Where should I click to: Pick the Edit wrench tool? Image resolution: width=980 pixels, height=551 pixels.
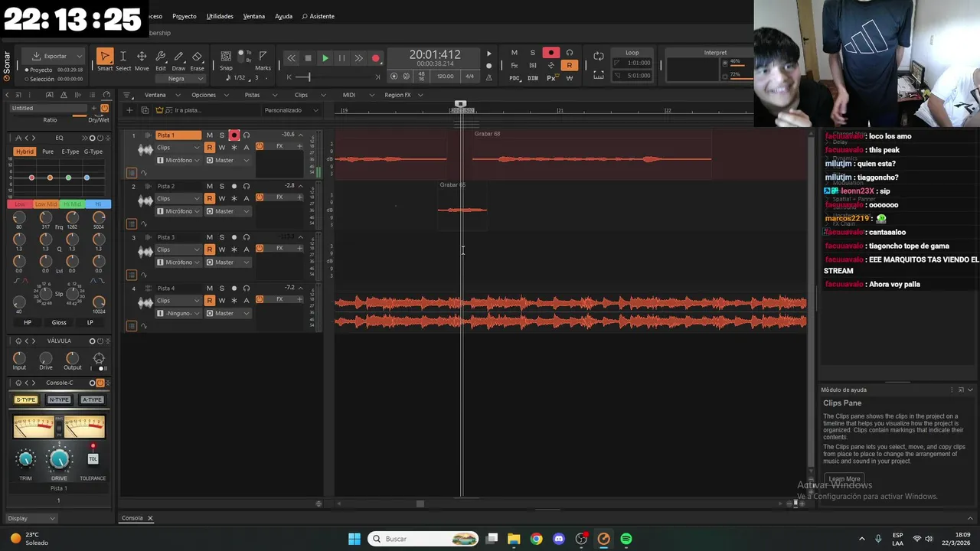(x=161, y=57)
